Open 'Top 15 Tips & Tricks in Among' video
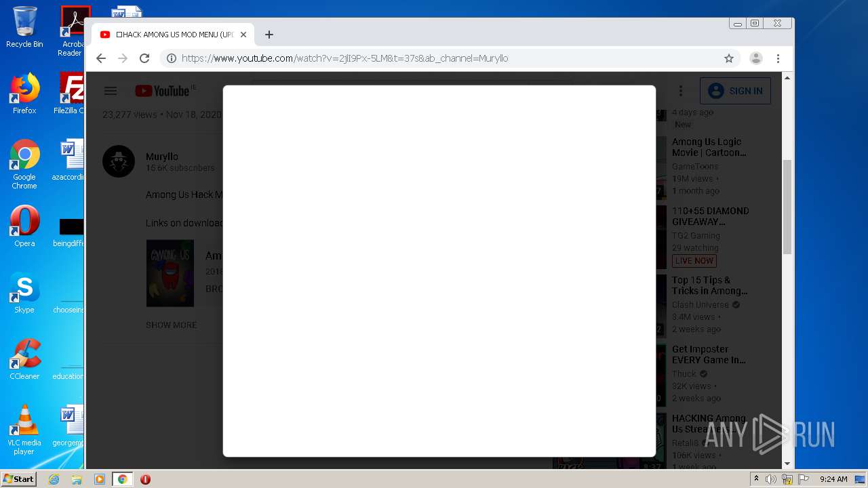868x488 pixels. click(710, 285)
